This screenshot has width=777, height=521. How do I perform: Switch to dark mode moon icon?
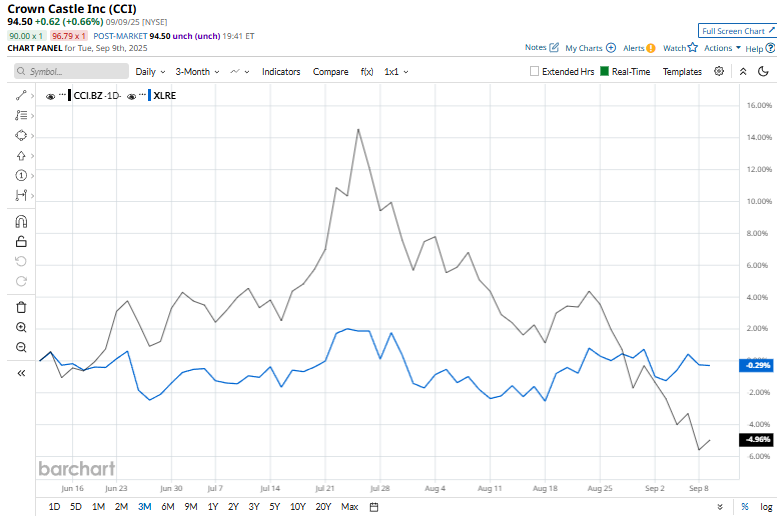pyautogui.click(x=763, y=71)
